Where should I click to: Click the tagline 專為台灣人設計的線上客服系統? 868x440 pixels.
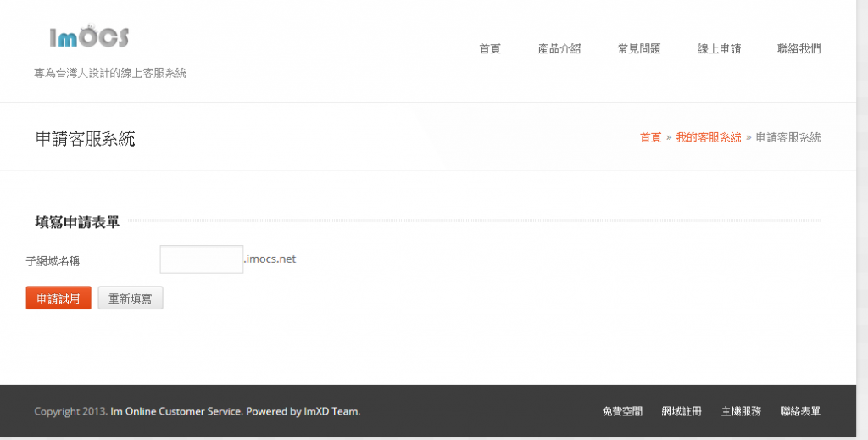[x=110, y=73]
